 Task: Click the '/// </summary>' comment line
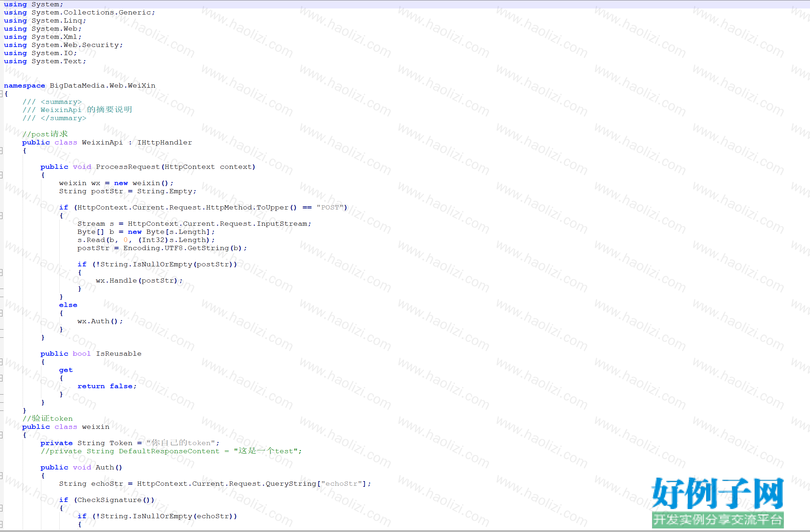(x=54, y=118)
